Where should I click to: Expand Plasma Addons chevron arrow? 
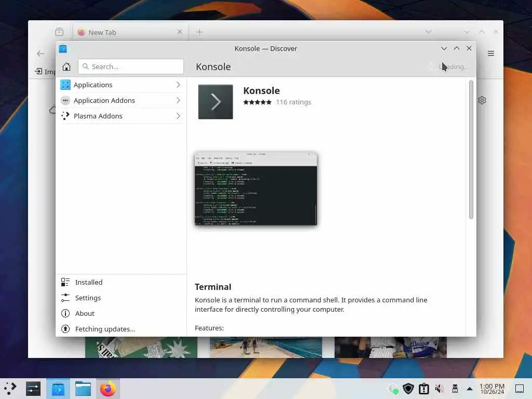coord(178,116)
